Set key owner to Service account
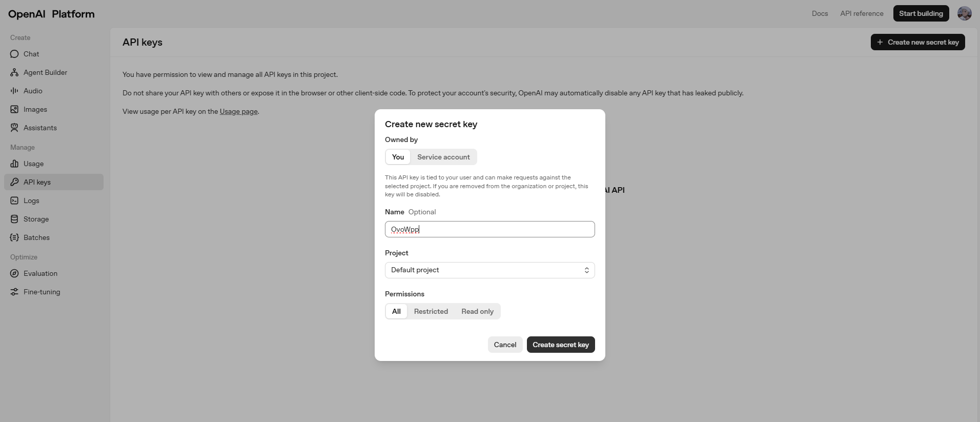Screen dimensions: 980x422 pyautogui.click(x=443, y=157)
